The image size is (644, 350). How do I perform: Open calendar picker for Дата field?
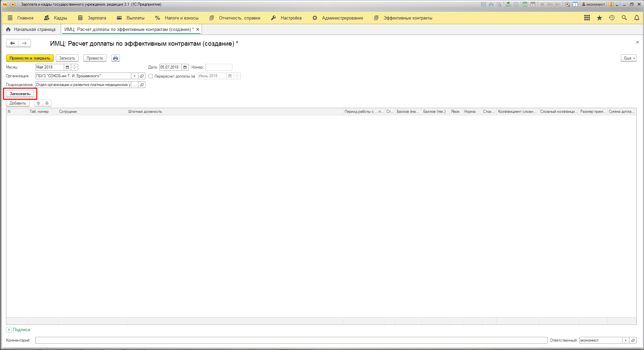coord(185,67)
